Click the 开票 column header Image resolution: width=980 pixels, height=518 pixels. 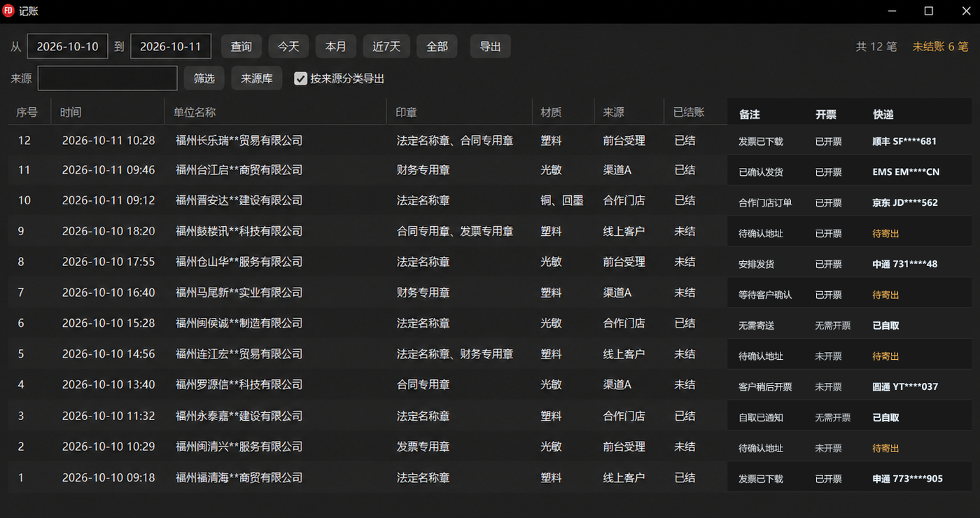(x=826, y=114)
